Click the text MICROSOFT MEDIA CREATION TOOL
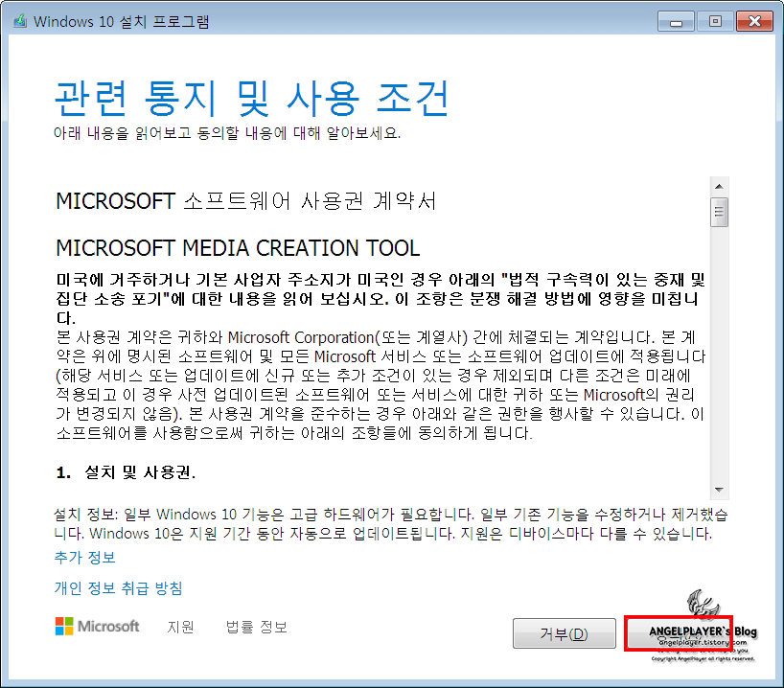The image size is (784, 688). pyautogui.click(x=238, y=248)
